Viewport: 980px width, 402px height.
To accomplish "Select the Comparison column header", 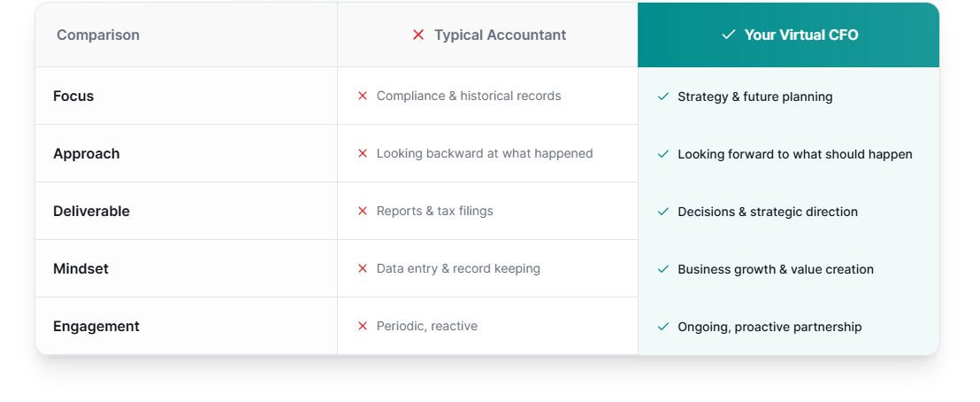I will [98, 35].
